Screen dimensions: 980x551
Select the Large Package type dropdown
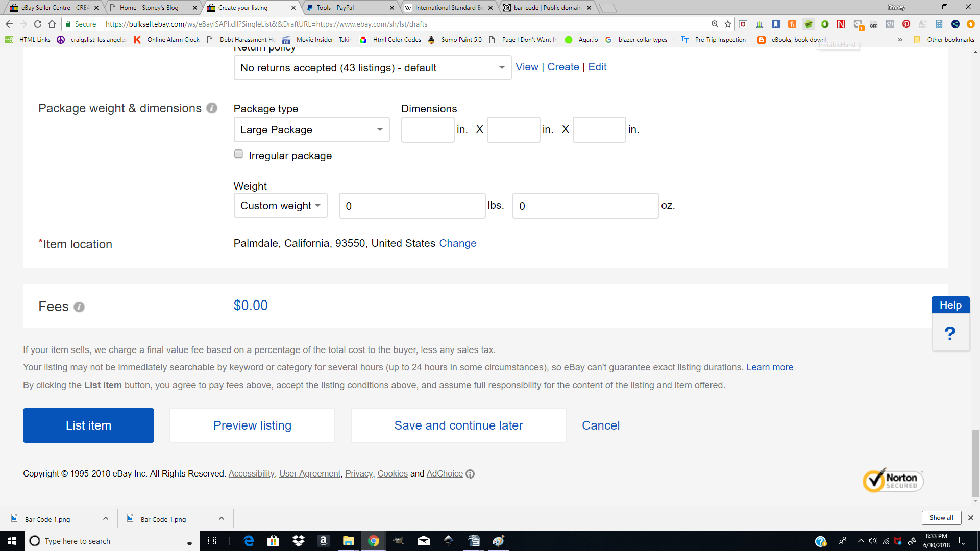pos(311,130)
